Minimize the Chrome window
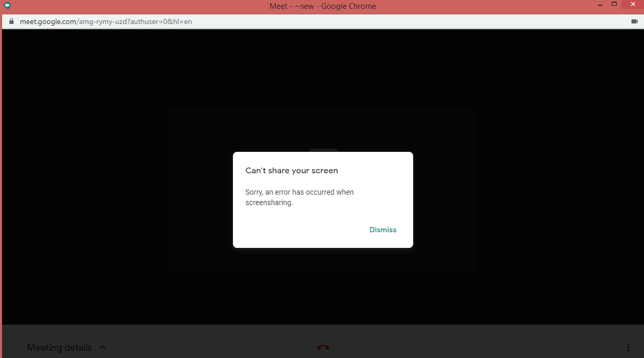The width and height of the screenshot is (644, 358). pyautogui.click(x=599, y=4)
